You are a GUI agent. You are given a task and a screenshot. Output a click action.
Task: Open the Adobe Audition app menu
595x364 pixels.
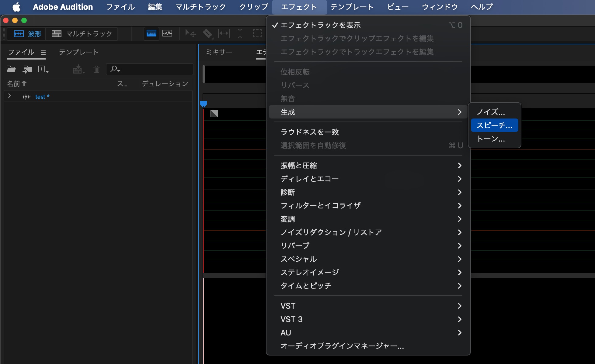pyautogui.click(x=63, y=7)
